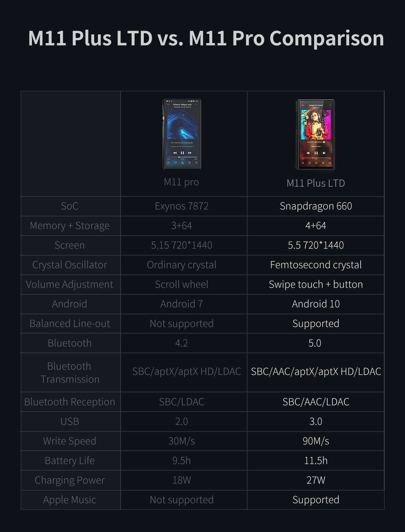Screen dimensions: 405x532
Task: Collapse the M11 Plus LTD player chevron
Action: pyautogui.click(x=302, y=105)
